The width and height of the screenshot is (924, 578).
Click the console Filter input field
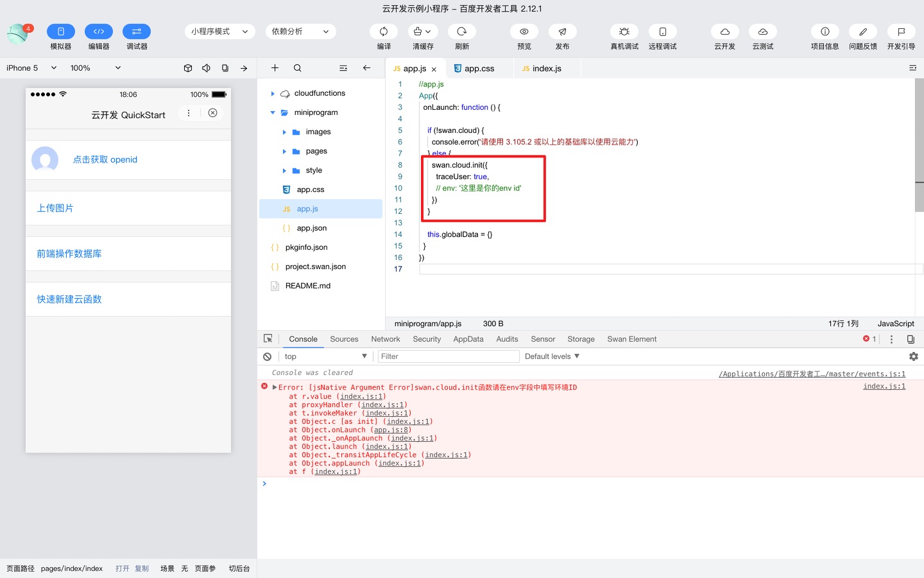click(448, 356)
